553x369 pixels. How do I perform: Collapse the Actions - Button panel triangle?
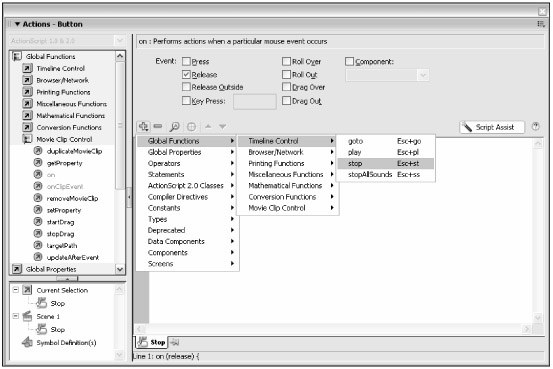point(17,24)
